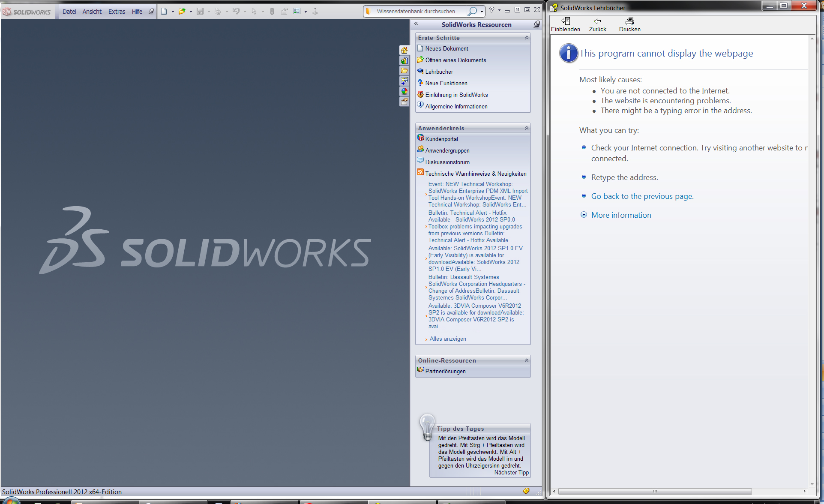824x504 pixels.
Task: Open the Hilfe menu
Action: 137,12
